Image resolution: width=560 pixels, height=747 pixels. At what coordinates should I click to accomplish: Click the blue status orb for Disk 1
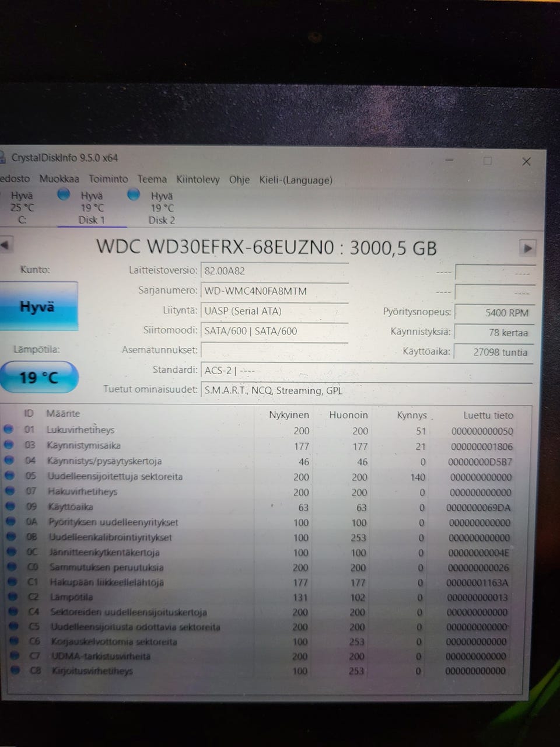[64, 194]
